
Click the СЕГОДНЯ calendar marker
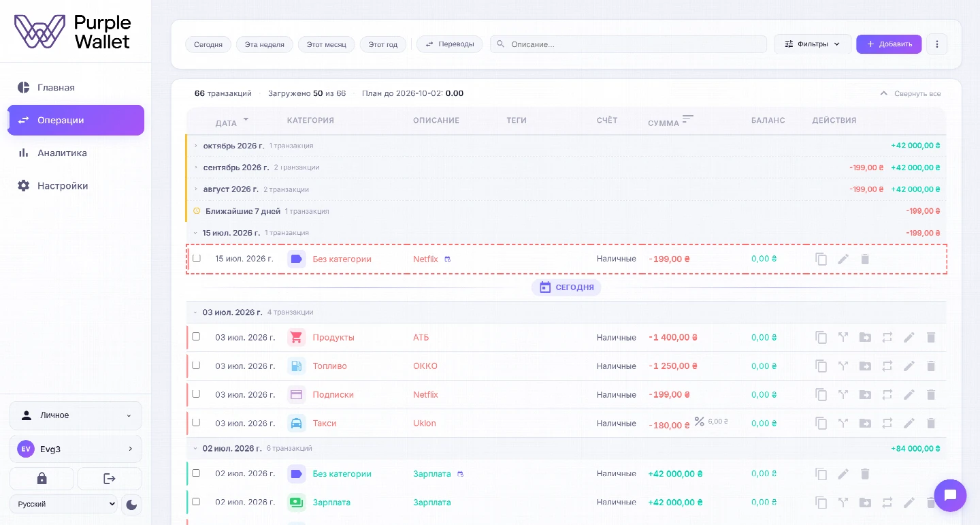pos(566,287)
